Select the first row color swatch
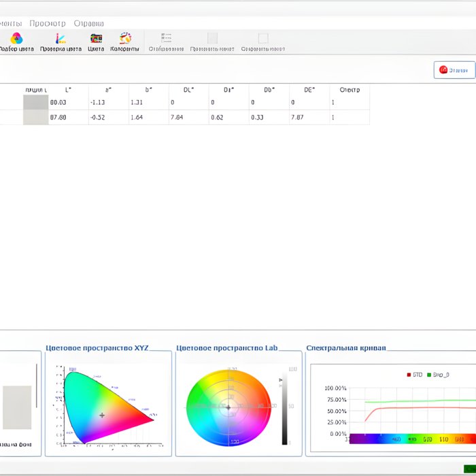This screenshot has width=476, height=476. (x=35, y=102)
